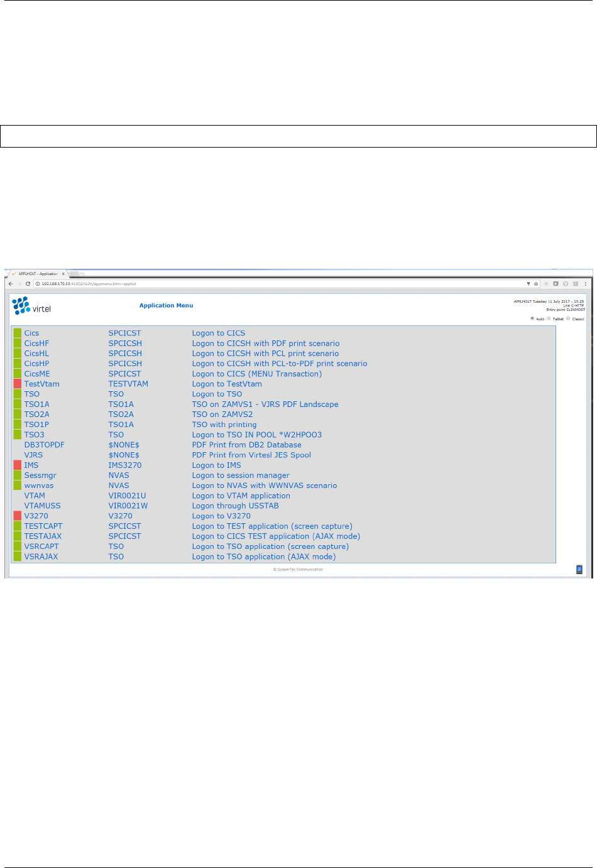Click 'Logon to CICS (MENU Transaction)' description
This screenshot has height=868, width=597.
coord(257,374)
